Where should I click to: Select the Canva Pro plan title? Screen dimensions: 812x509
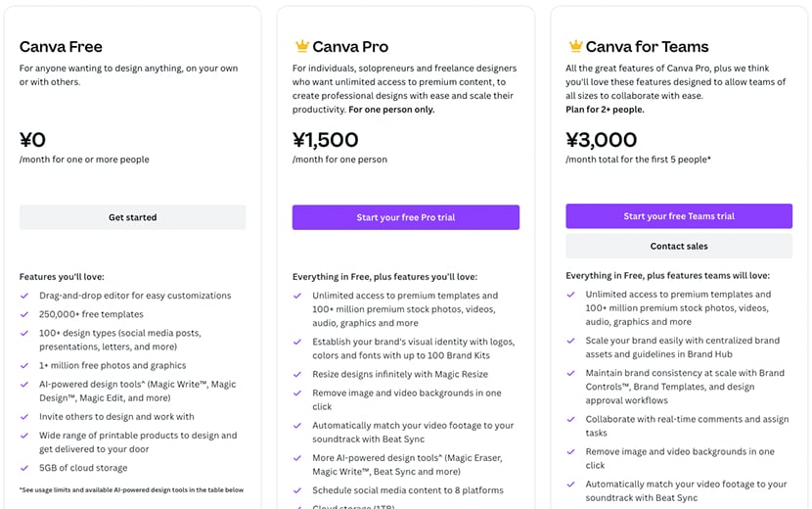point(350,47)
